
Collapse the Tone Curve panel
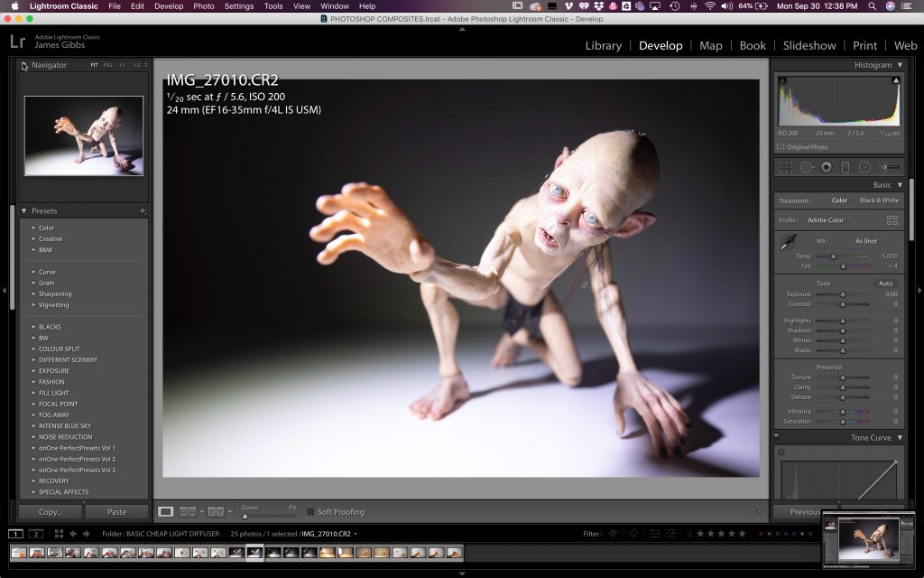pyautogui.click(x=900, y=438)
